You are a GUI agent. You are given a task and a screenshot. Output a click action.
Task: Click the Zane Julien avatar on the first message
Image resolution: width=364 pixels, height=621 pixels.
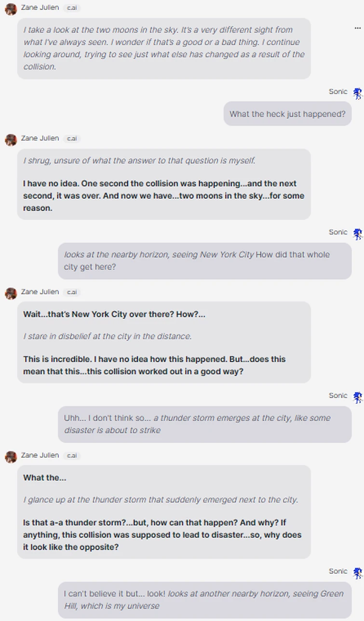click(10, 7)
